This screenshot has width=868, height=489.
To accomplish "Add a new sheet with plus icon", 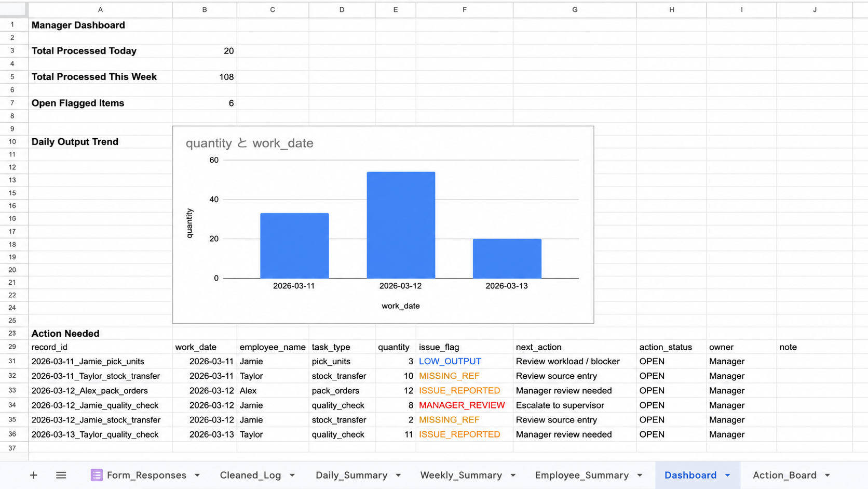I will click(x=33, y=475).
